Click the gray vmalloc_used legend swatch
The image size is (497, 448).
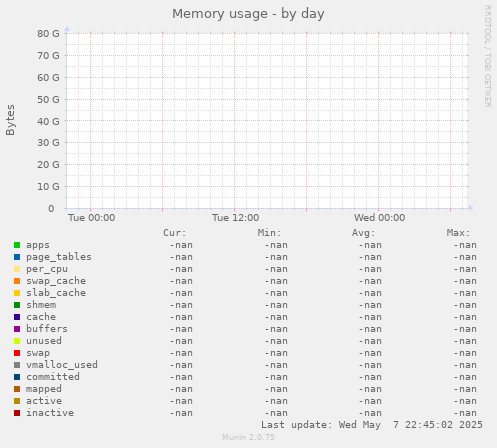pos(17,365)
